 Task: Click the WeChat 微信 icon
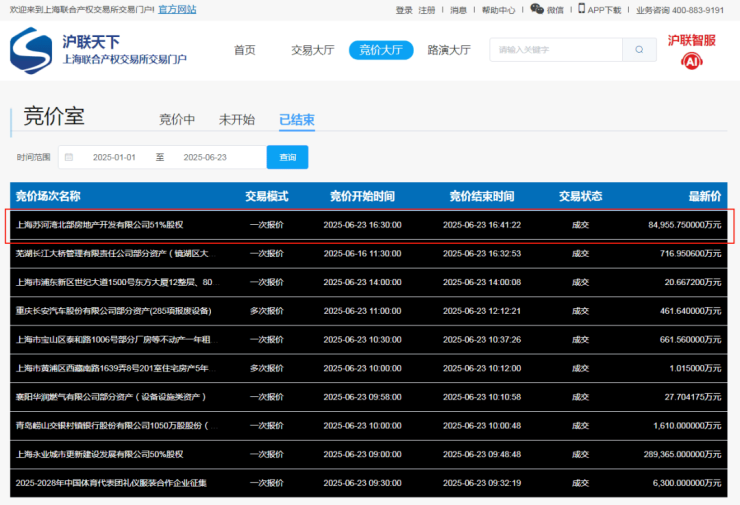pos(537,9)
